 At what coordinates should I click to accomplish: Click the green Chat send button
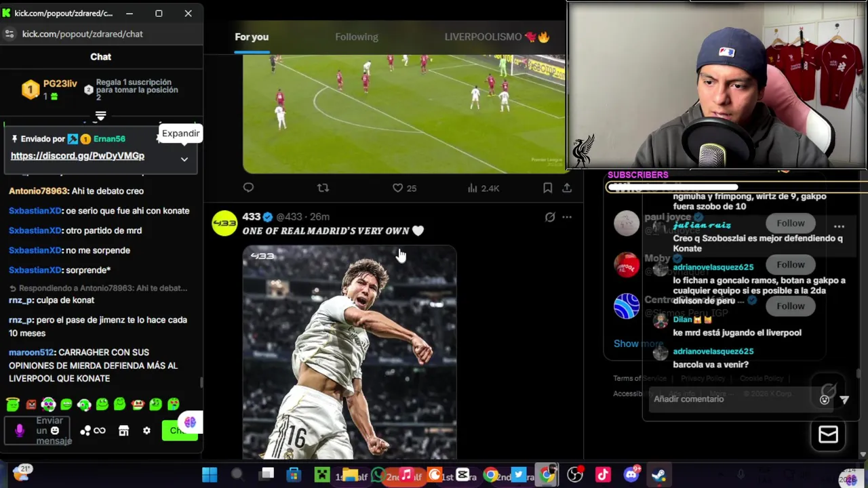point(179,431)
